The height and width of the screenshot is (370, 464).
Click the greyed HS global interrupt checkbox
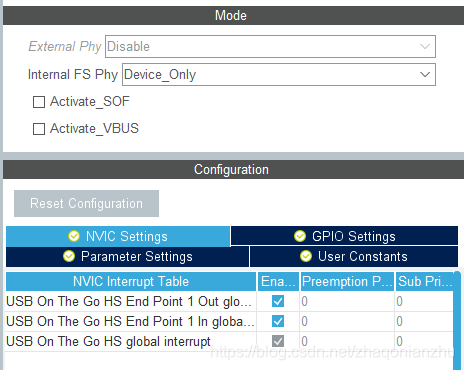(278, 341)
